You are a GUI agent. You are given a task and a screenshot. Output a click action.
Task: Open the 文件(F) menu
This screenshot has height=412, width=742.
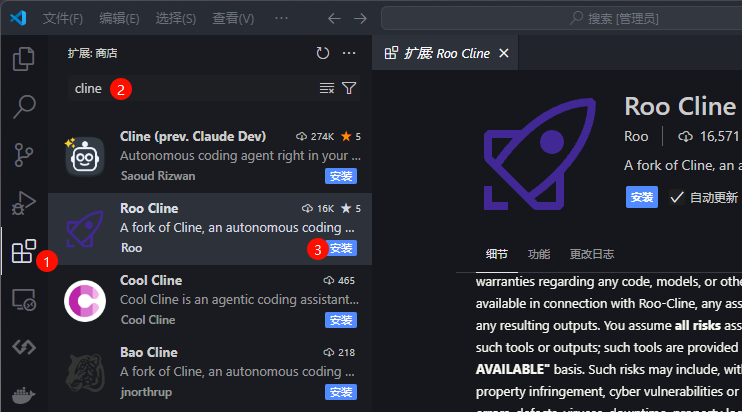pos(62,18)
